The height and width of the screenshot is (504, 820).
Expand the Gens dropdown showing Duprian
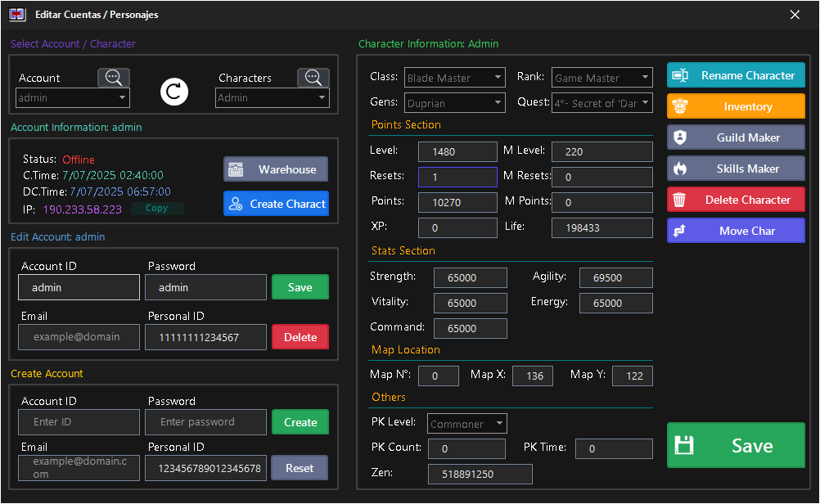tap(455, 103)
